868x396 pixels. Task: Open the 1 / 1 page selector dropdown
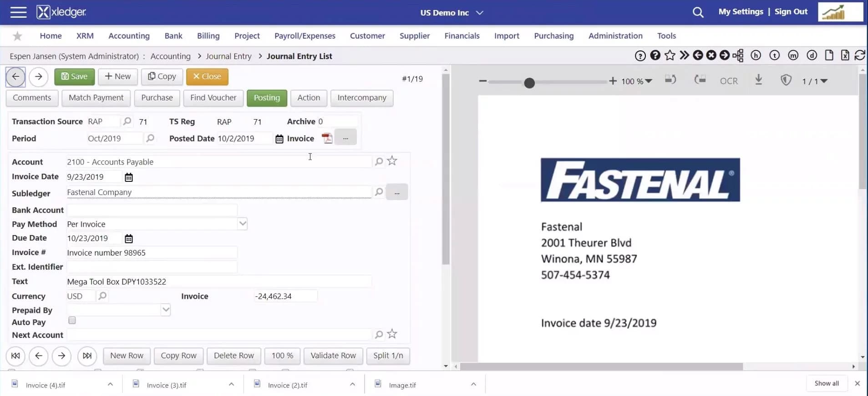point(815,81)
